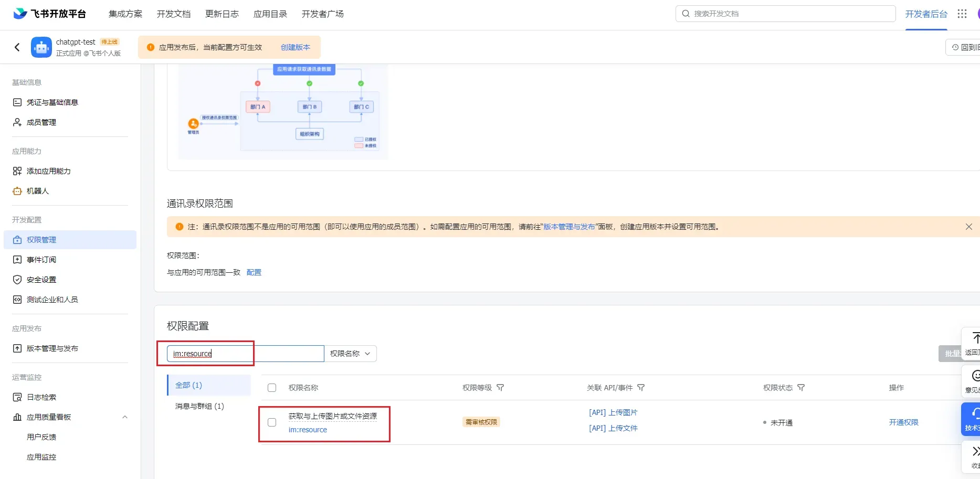This screenshot has height=479, width=980.
Task: Click the search magnifier icon
Action: (x=686, y=14)
